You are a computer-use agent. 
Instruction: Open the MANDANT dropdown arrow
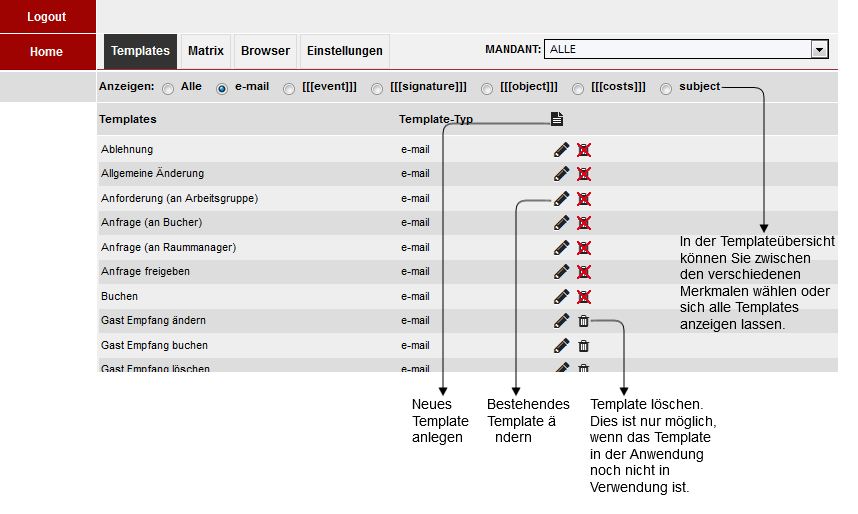819,50
